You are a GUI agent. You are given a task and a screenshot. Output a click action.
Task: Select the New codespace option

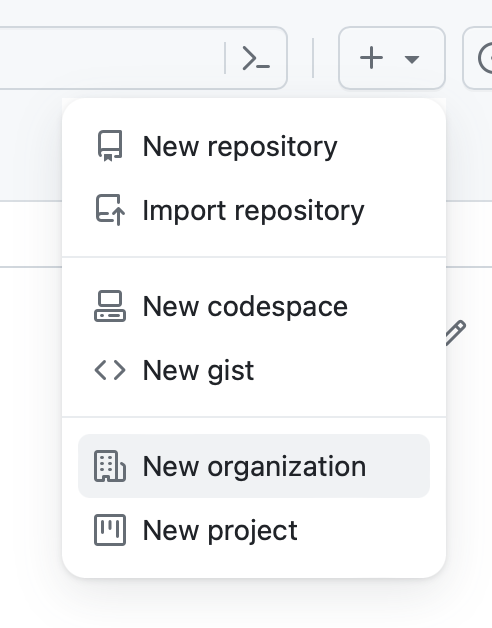[254, 306]
